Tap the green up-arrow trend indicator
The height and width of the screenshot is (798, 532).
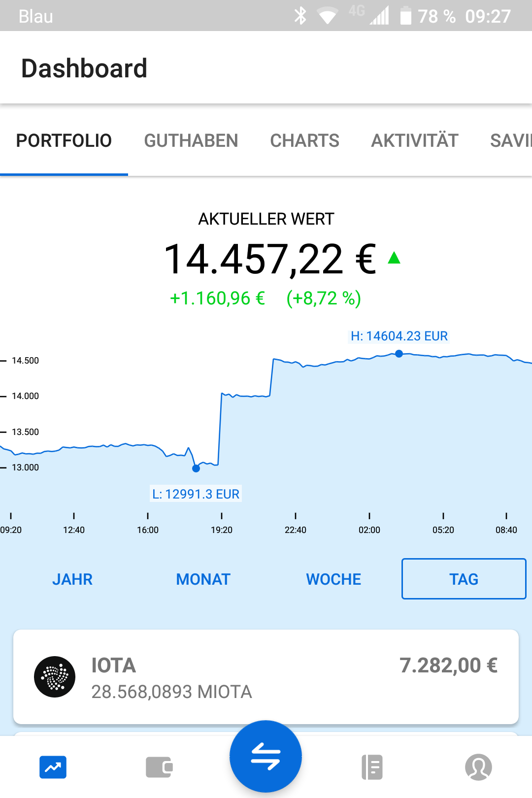tap(394, 258)
